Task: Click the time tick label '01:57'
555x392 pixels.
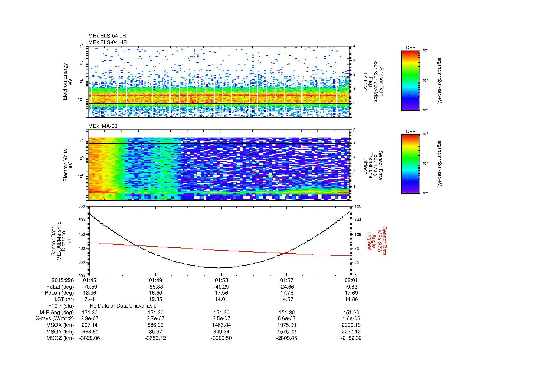Action: (287, 280)
